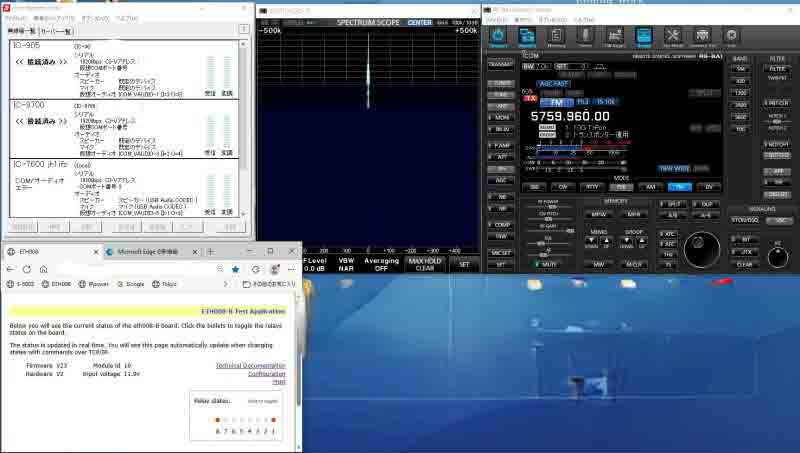This screenshot has width=800, height=453.
Task: Click the Edge profile avatar icon
Action: 274,269
